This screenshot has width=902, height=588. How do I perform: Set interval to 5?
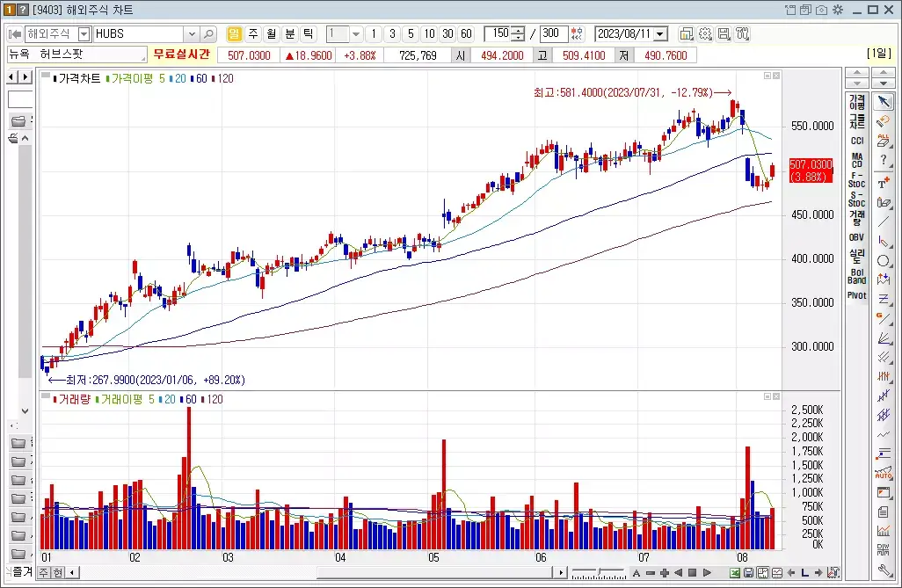[411, 34]
